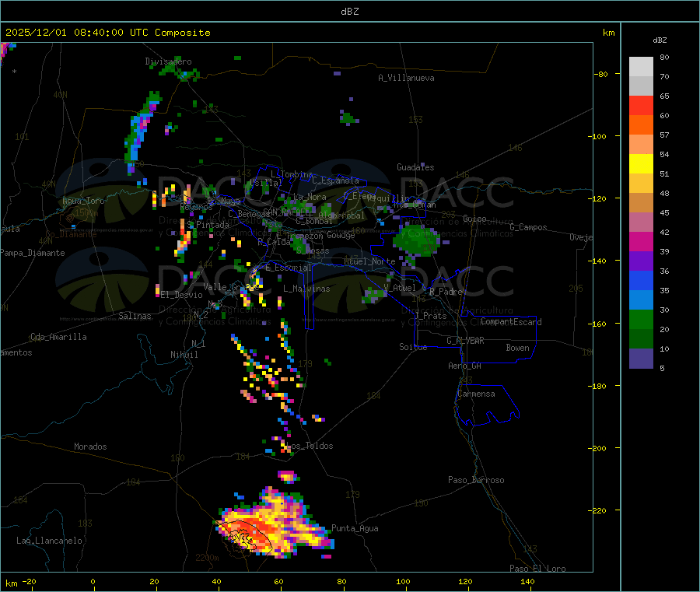
Task: Click the Aero_GA label
Action: pos(465,366)
